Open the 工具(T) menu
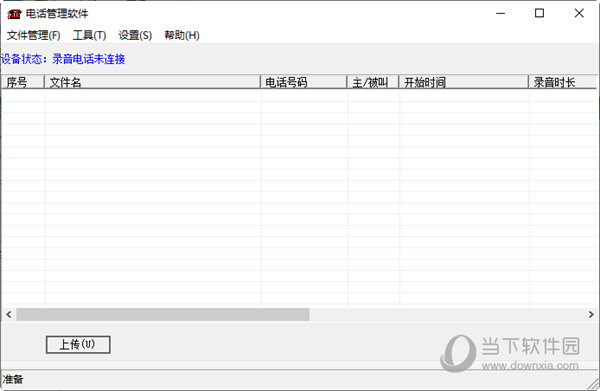600x391 pixels. [x=90, y=36]
